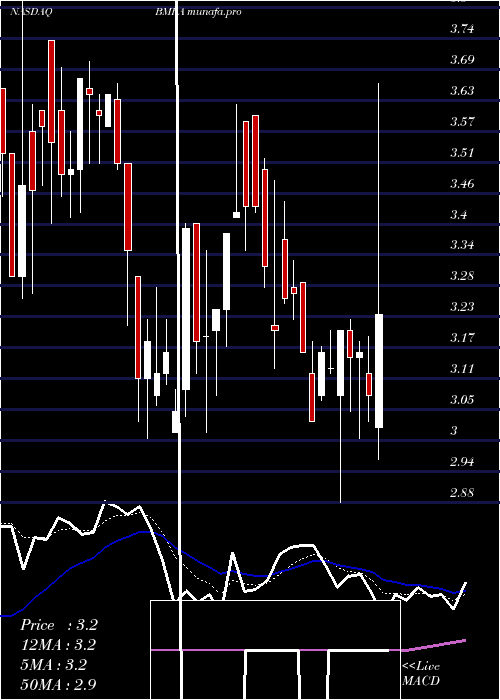Select the 3.34 price axis label
Screen dimensions: 500x700
[x=462, y=245]
